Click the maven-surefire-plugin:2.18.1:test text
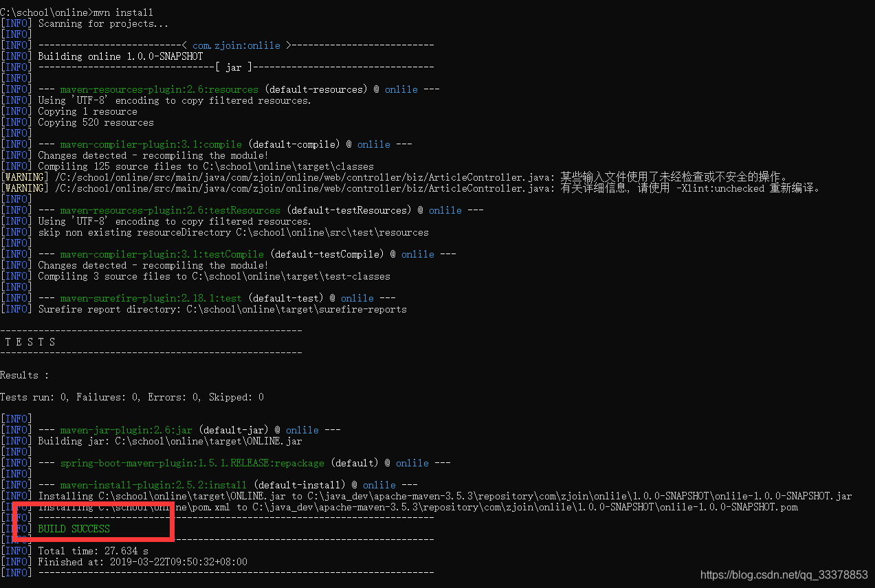Viewport: 875px width, 588px height. (153, 297)
